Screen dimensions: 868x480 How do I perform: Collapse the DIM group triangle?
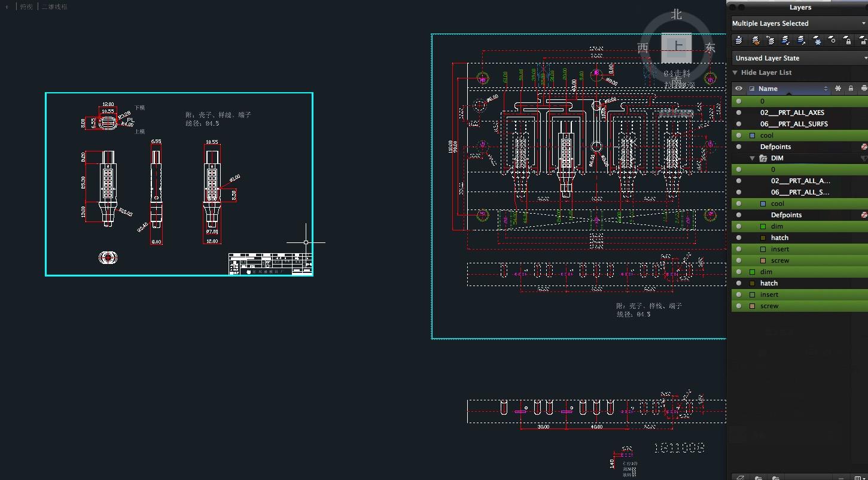click(753, 158)
